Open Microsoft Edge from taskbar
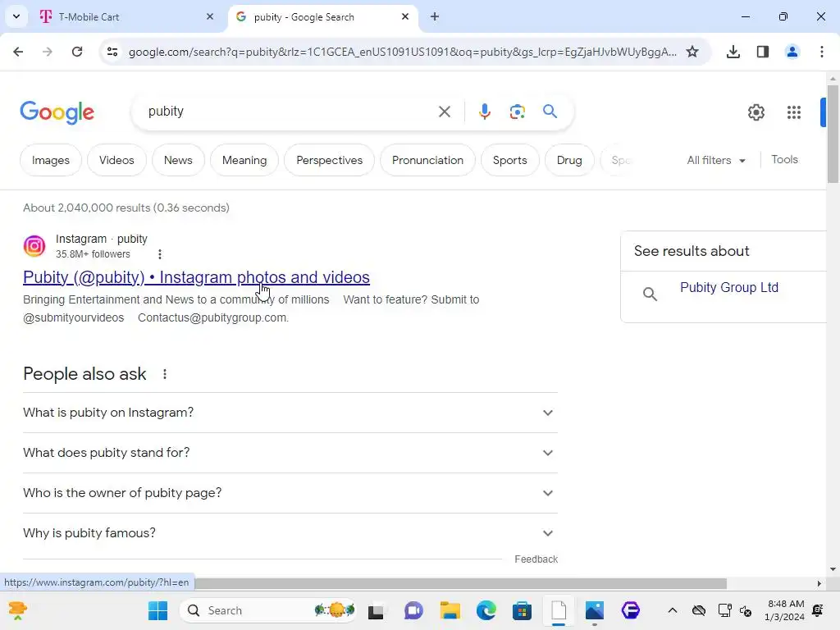840x630 pixels. point(486,610)
